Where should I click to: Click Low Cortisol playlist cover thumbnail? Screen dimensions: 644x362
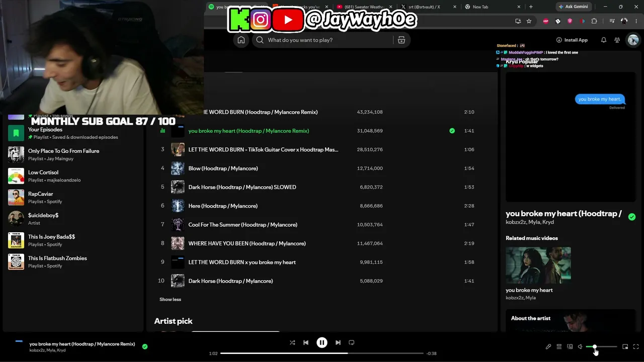pos(16,176)
